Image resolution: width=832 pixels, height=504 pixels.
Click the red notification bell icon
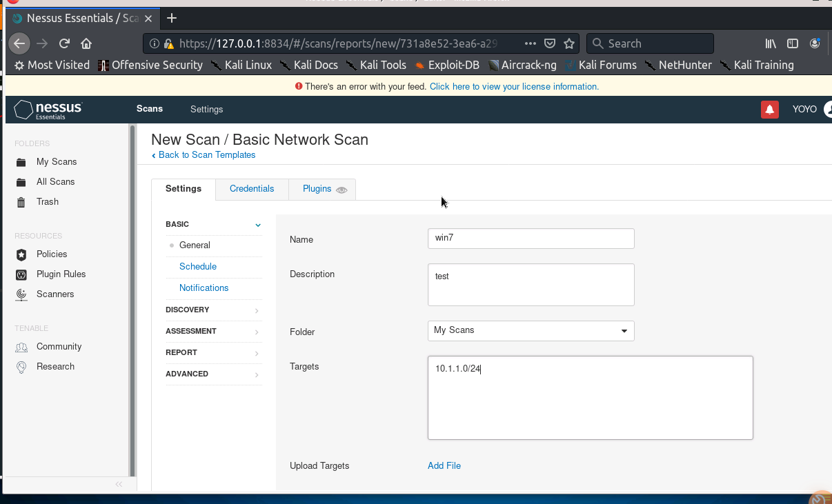pyautogui.click(x=770, y=110)
